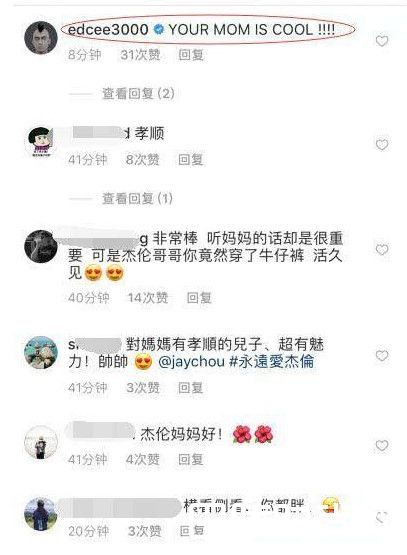Open cartoon avatar of 孝顺 commenter

(41, 142)
